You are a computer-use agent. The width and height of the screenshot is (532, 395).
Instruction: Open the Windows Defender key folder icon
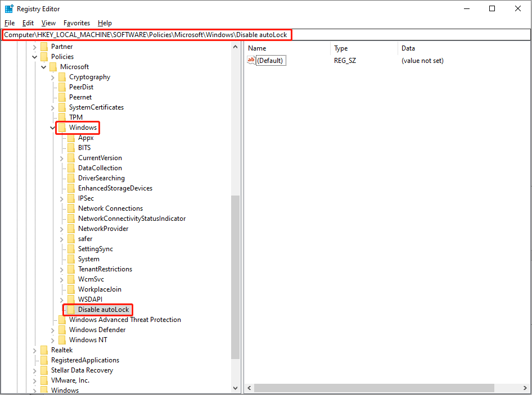(x=62, y=329)
